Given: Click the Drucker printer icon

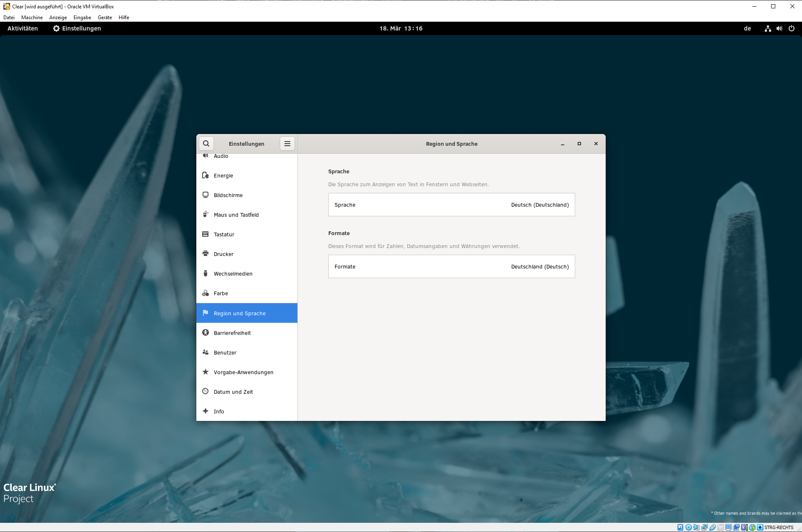Looking at the screenshot, I should pos(206,254).
